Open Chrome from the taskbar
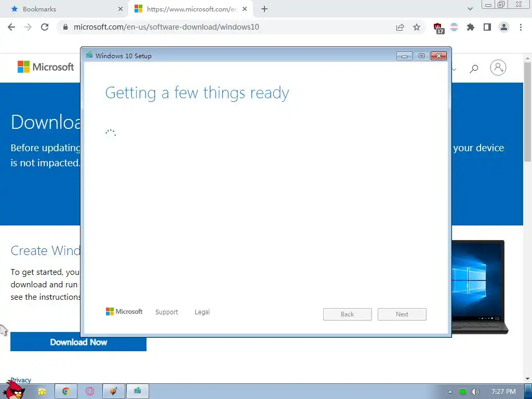This screenshot has width=532, height=399. tap(66, 392)
